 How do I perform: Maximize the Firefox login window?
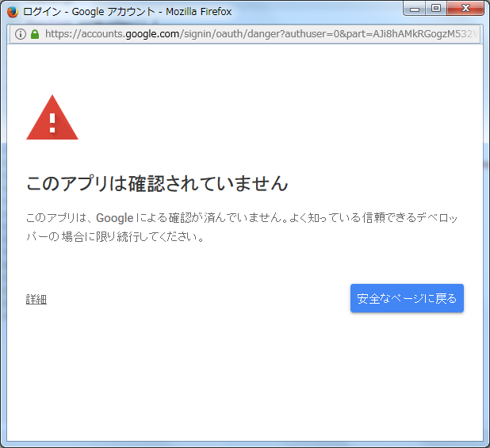(436, 9)
